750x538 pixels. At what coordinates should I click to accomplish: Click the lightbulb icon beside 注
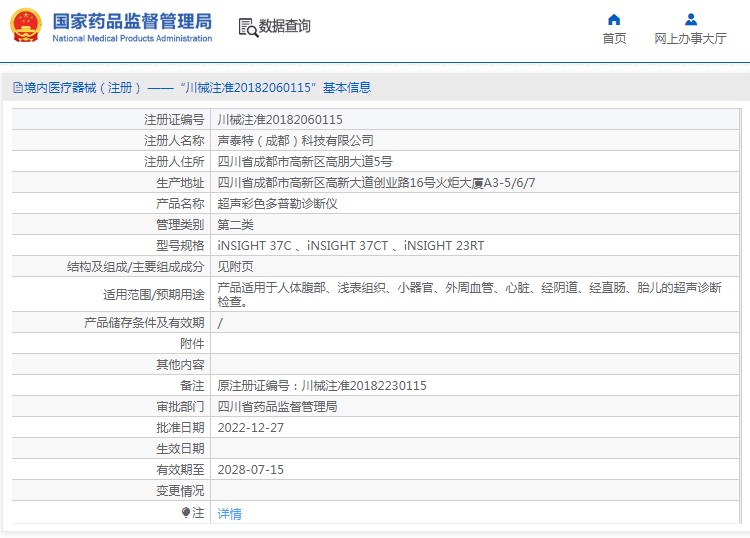[x=186, y=513]
